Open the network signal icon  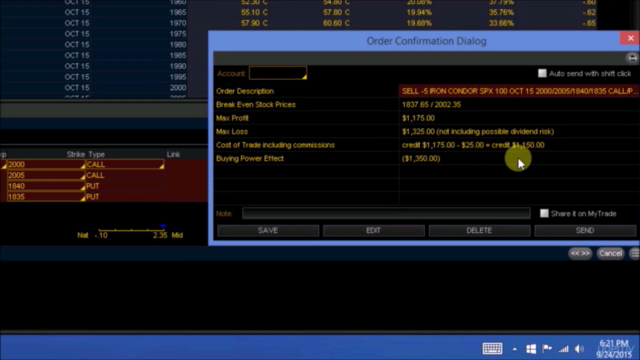pos(564,349)
